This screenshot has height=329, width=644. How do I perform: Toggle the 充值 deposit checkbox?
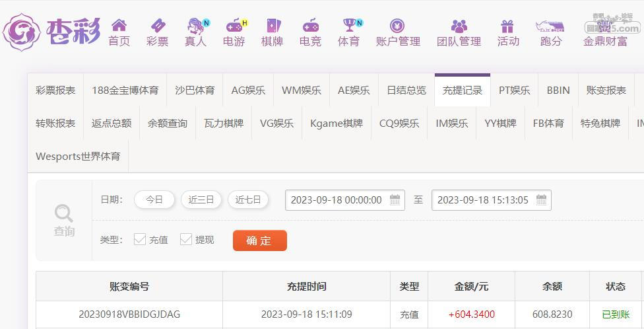click(140, 239)
